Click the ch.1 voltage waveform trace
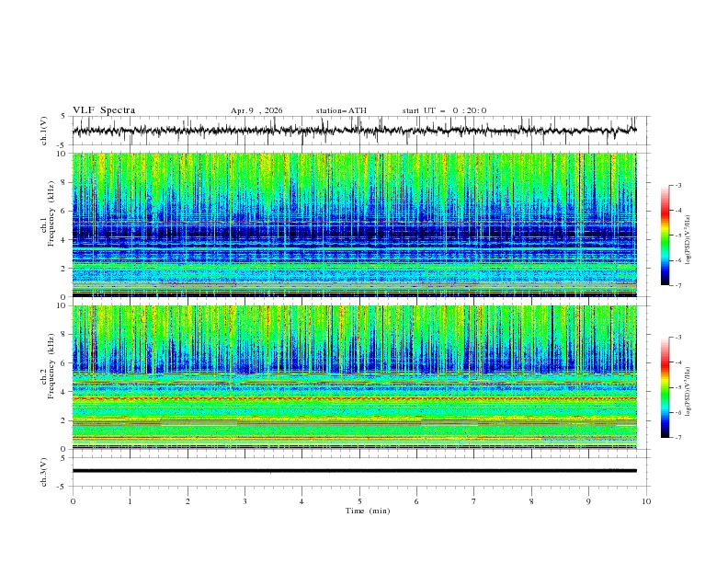This screenshot has height=563, width=728. point(354,131)
